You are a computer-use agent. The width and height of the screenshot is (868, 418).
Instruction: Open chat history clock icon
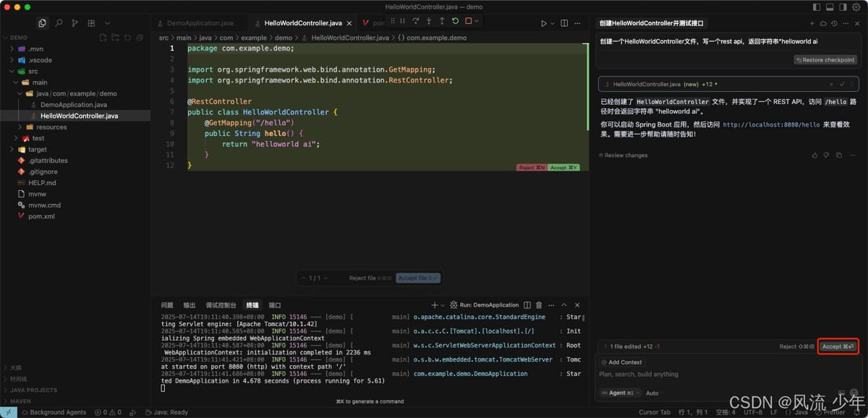[834, 23]
